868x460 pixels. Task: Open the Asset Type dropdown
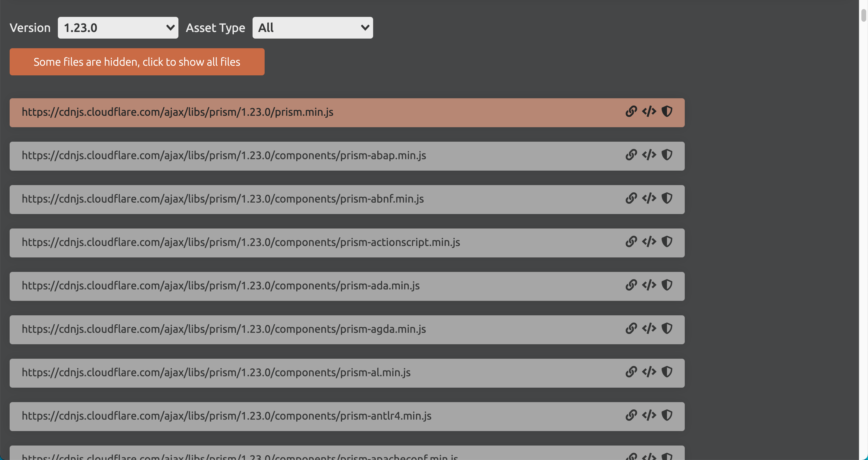312,28
